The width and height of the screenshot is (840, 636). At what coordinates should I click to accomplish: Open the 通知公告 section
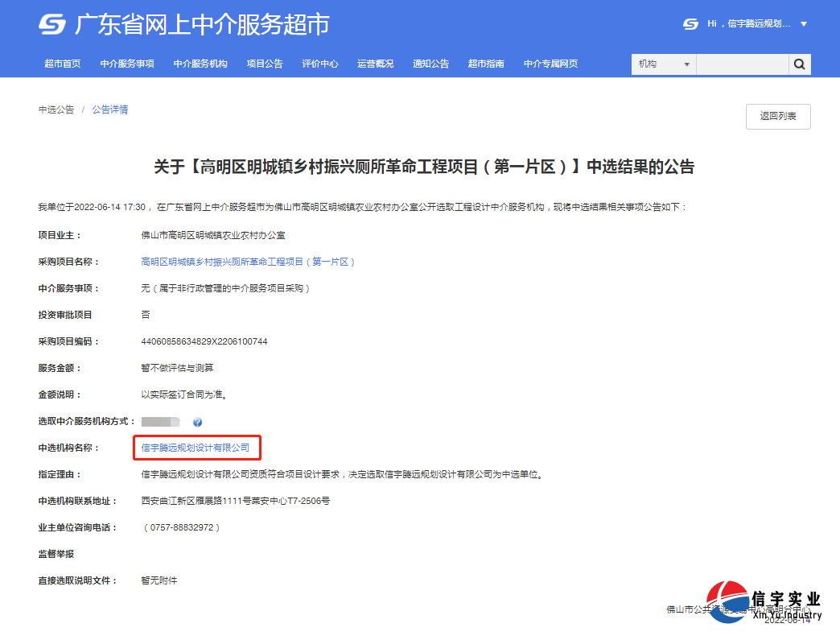coord(430,64)
